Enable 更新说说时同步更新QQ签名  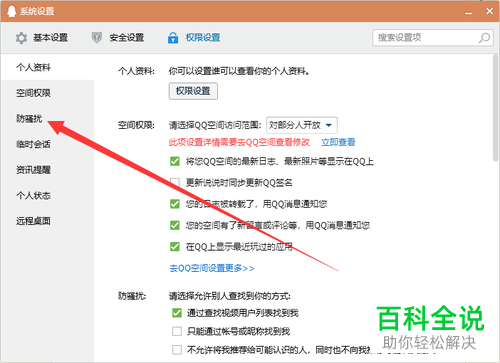[175, 182]
